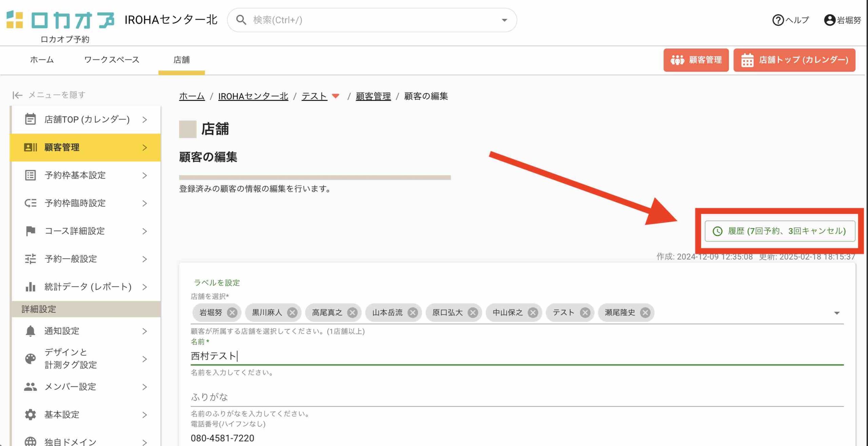Remove the 岩堀努 store chip

232,313
